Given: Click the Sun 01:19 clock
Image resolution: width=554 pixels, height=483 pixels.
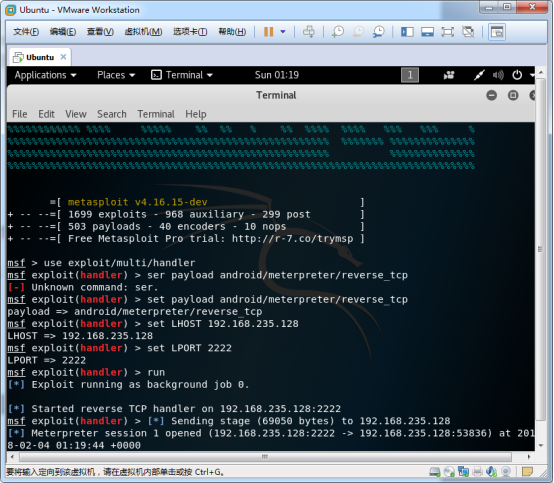Looking at the screenshot, I should click(x=277, y=75).
